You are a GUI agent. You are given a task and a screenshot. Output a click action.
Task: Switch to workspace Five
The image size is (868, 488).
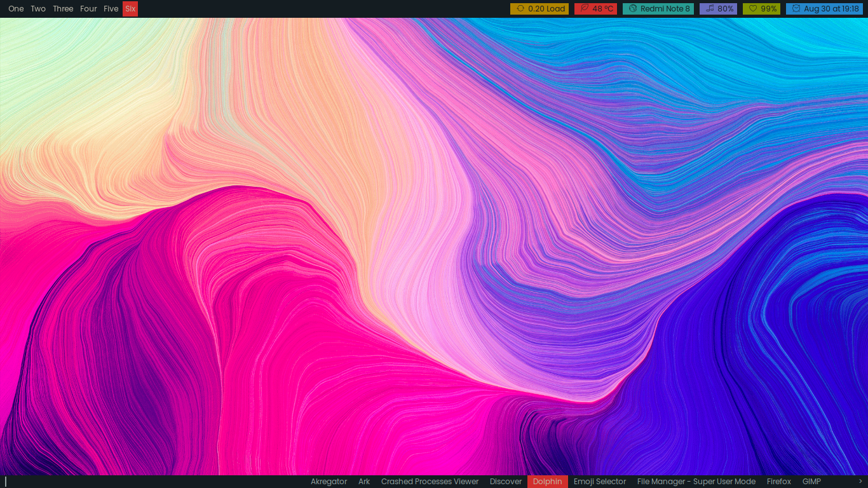coord(111,9)
